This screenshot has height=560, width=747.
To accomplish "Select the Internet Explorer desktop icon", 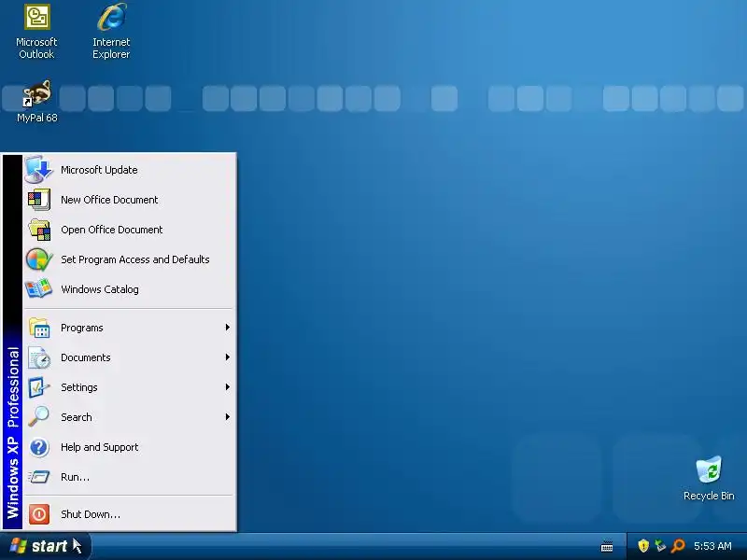I will point(111,32).
